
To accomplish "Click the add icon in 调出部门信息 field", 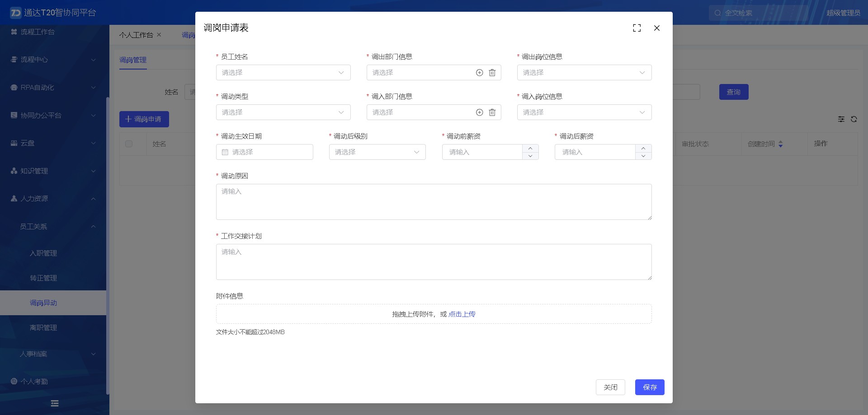I will click(x=480, y=73).
